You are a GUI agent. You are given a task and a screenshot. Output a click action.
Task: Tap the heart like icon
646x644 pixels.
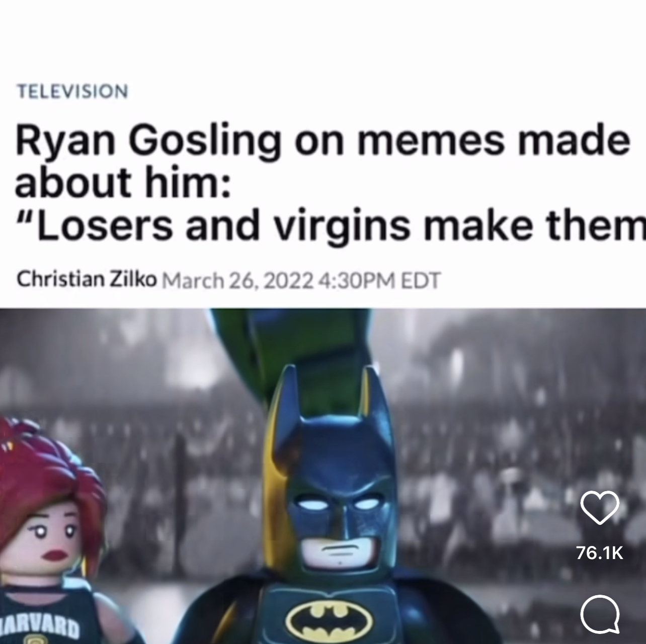point(600,506)
